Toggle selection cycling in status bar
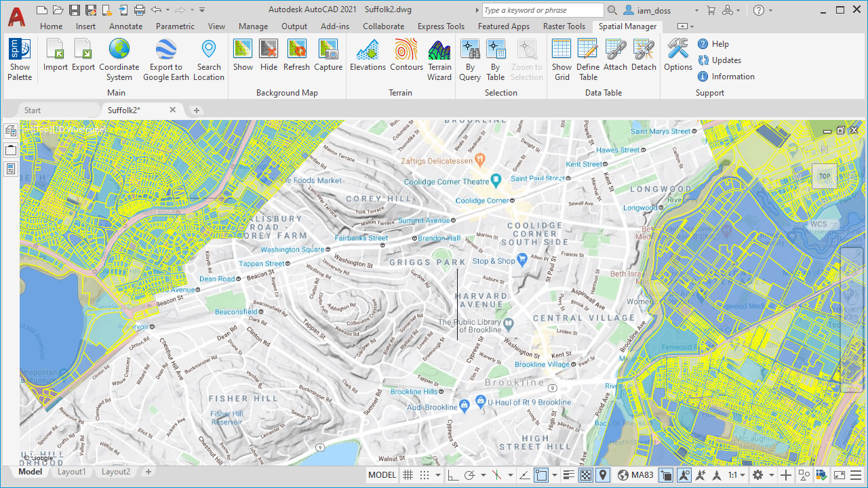The width and height of the screenshot is (868, 488). (x=666, y=475)
